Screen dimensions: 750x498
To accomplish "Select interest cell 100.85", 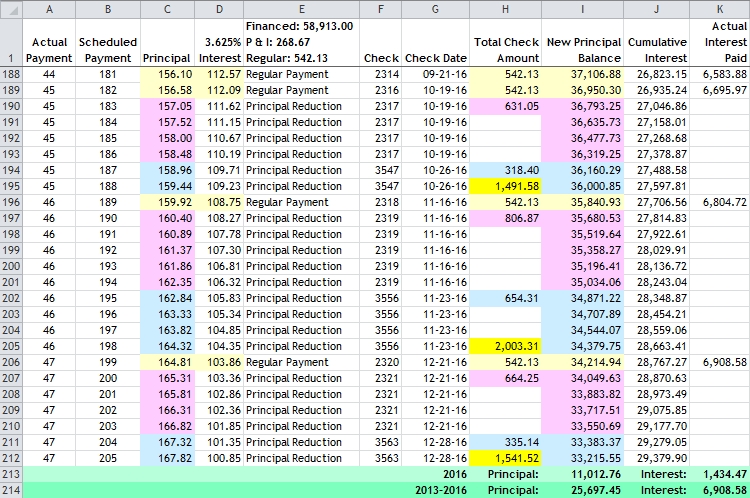I will (x=219, y=458).
